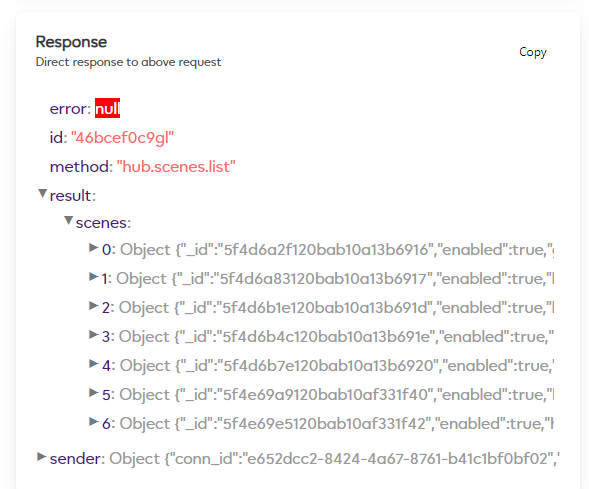The width and height of the screenshot is (589, 489).
Task: Select the highlighted null error value
Action: [107, 108]
